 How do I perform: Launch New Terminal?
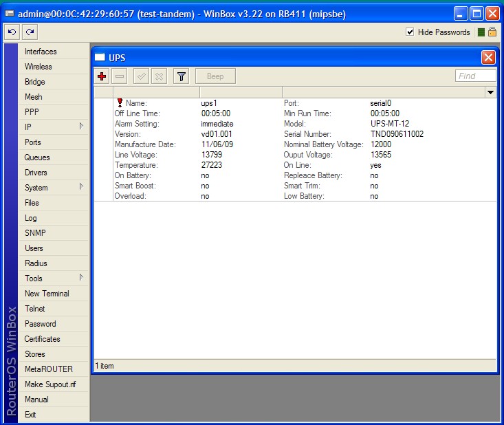[54, 293]
